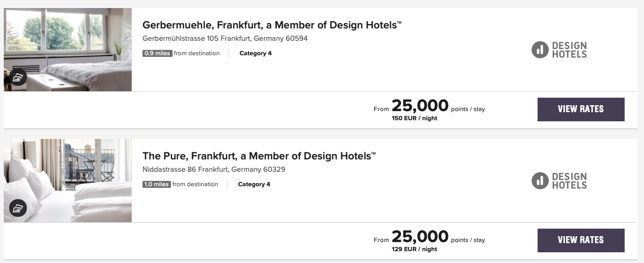The image size is (644, 263).
Task: Select the Niddastrasse 86 address text
Action: click(x=213, y=170)
